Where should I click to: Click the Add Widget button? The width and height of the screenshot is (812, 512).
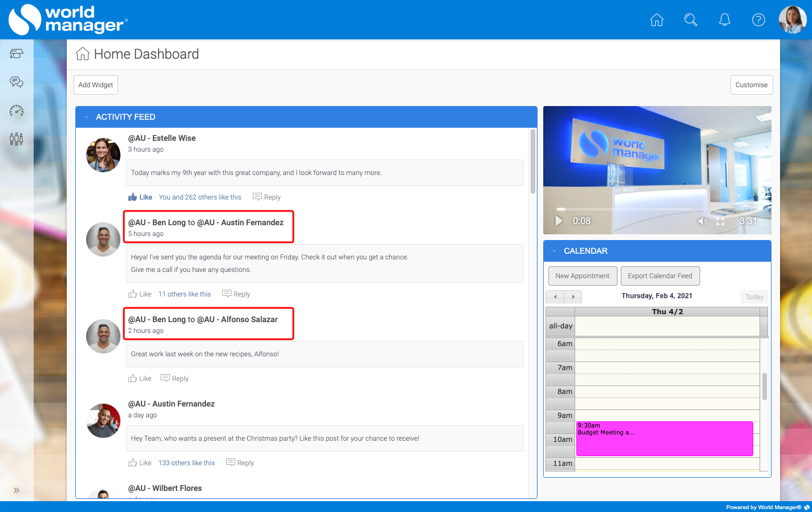(x=96, y=85)
